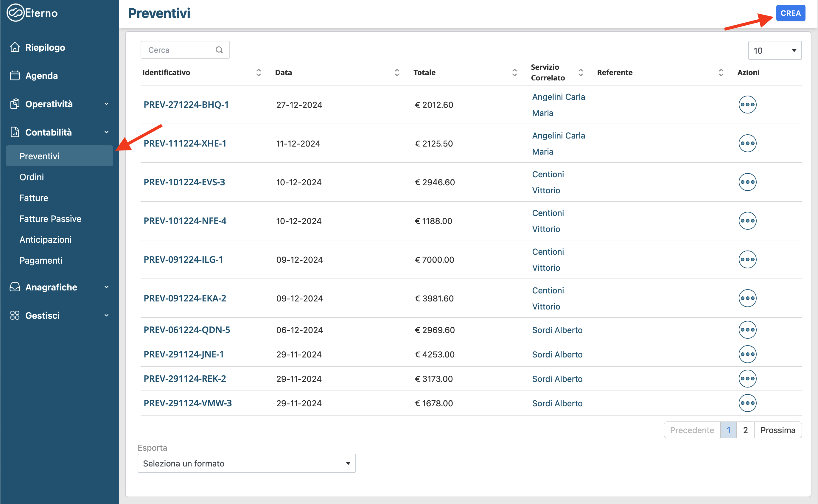
Task: Open the Riepilogo home icon
Action: [x=15, y=47]
